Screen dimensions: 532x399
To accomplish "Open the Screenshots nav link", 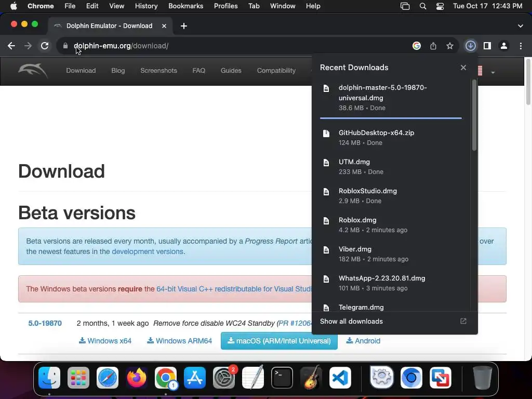I will (159, 71).
